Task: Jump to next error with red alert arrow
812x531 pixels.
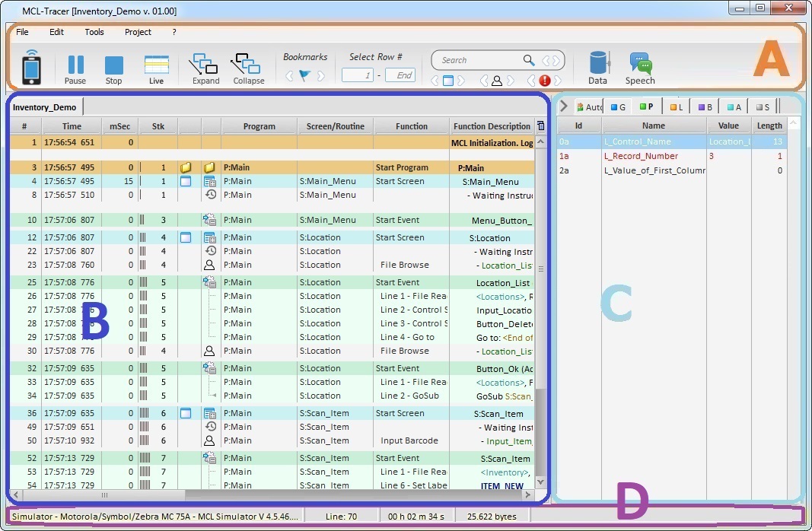Action: point(559,81)
